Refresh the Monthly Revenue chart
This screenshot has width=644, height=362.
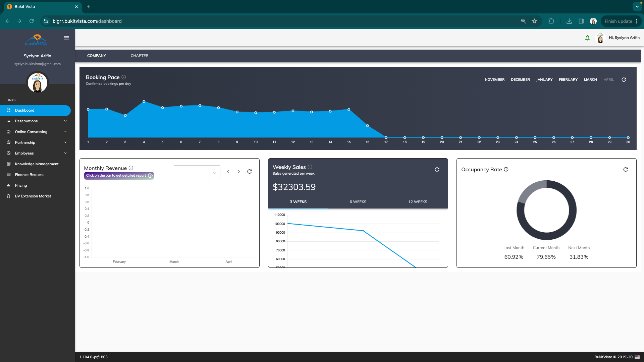[x=250, y=172]
